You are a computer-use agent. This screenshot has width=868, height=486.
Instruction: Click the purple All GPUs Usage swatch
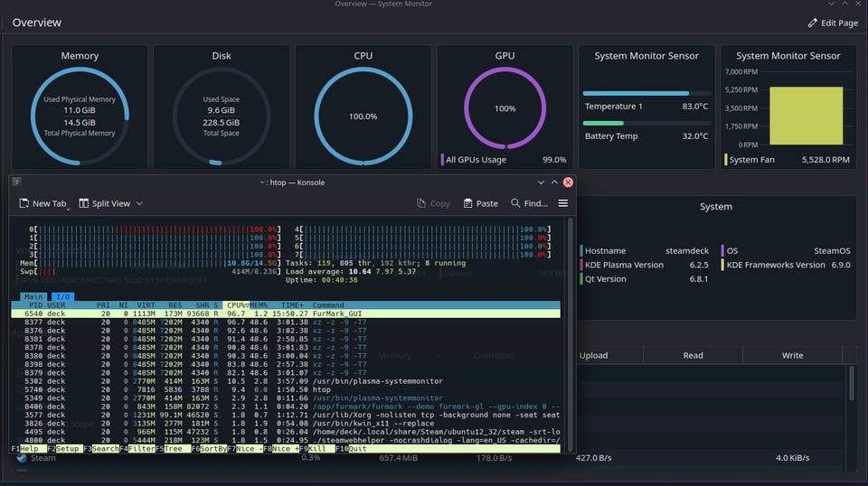click(442, 160)
